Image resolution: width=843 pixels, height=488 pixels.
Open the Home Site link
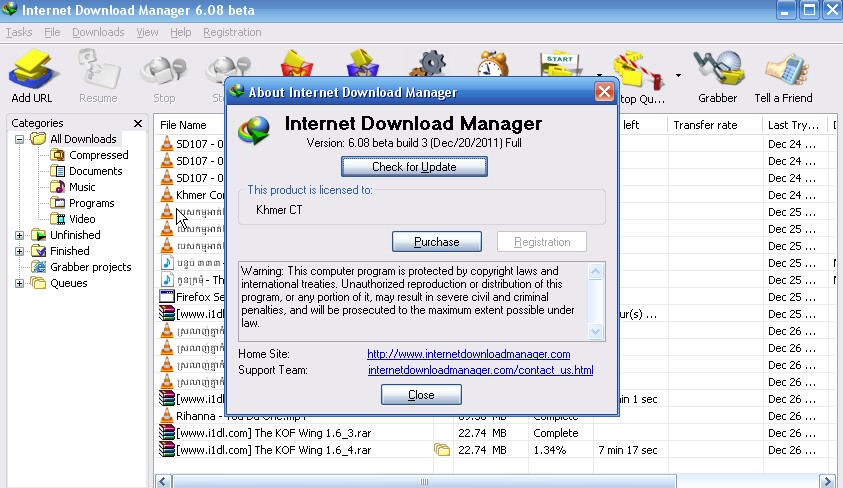(468, 354)
